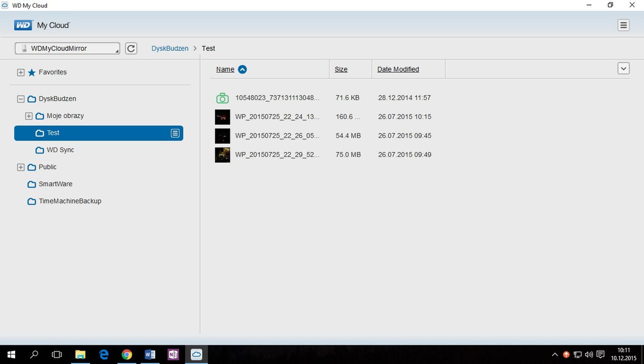This screenshot has width=644, height=364.
Task: Click the Test breadcrumb label
Action: [208, 48]
